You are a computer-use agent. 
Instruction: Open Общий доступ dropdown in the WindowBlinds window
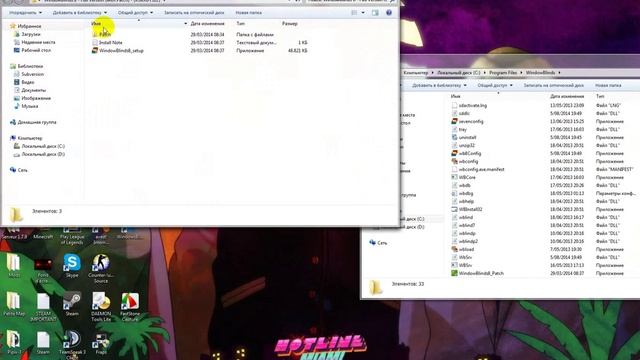point(495,85)
